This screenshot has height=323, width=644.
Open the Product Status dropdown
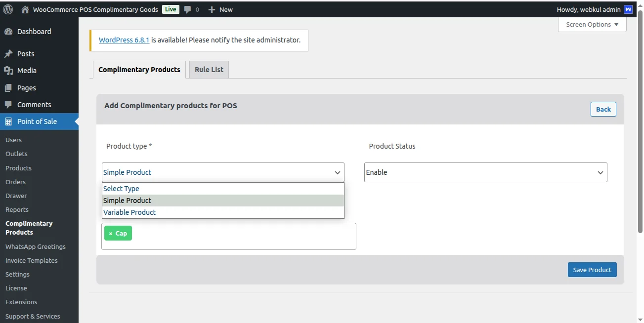click(485, 172)
